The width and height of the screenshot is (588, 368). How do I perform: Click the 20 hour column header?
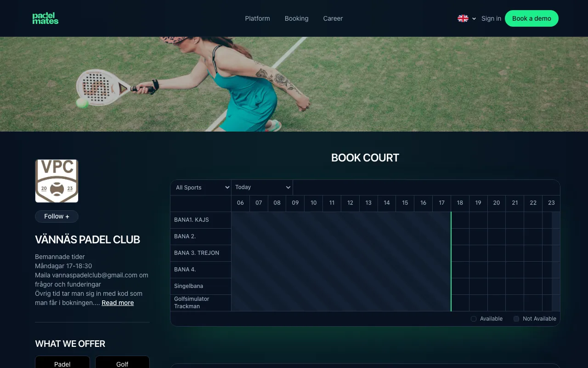[x=497, y=203]
